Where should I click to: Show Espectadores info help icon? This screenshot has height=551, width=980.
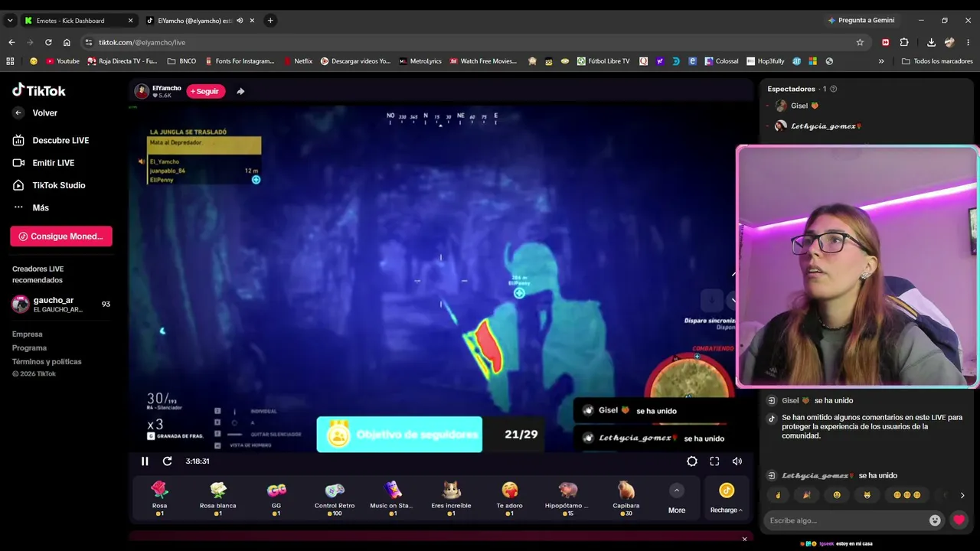click(834, 89)
